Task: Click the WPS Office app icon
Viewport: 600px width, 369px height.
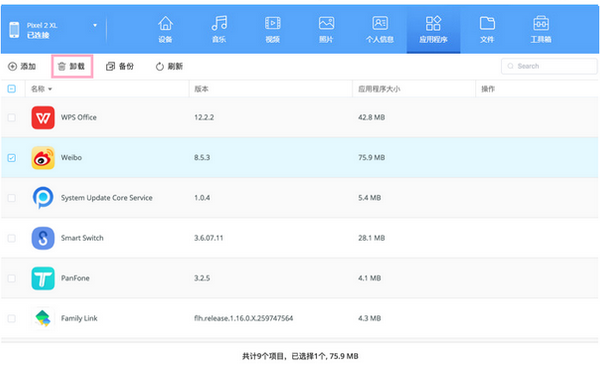Action: click(x=43, y=118)
